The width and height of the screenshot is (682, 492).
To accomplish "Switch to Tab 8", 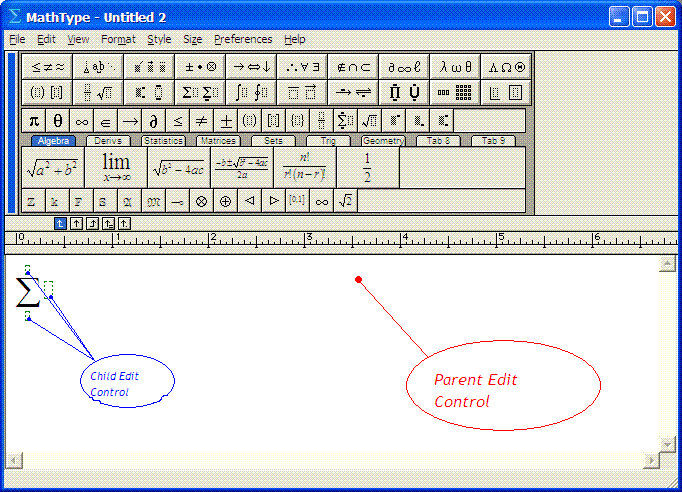I will pos(438,141).
